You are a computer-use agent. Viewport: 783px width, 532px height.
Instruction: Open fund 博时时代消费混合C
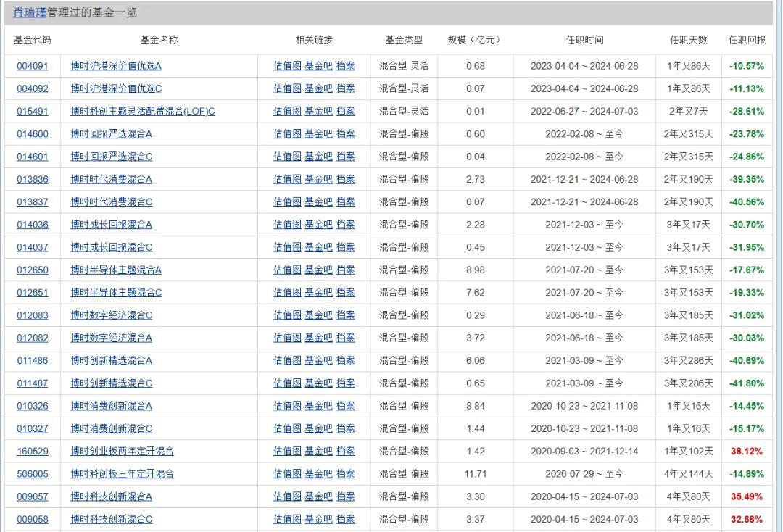point(112,202)
